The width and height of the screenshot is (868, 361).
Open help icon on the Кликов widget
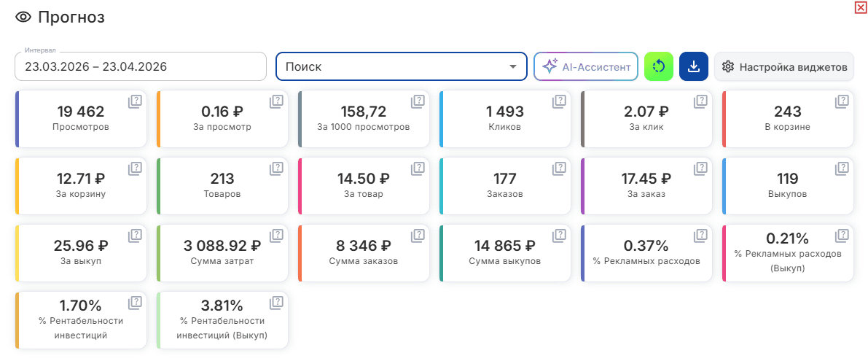click(x=559, y=101)
